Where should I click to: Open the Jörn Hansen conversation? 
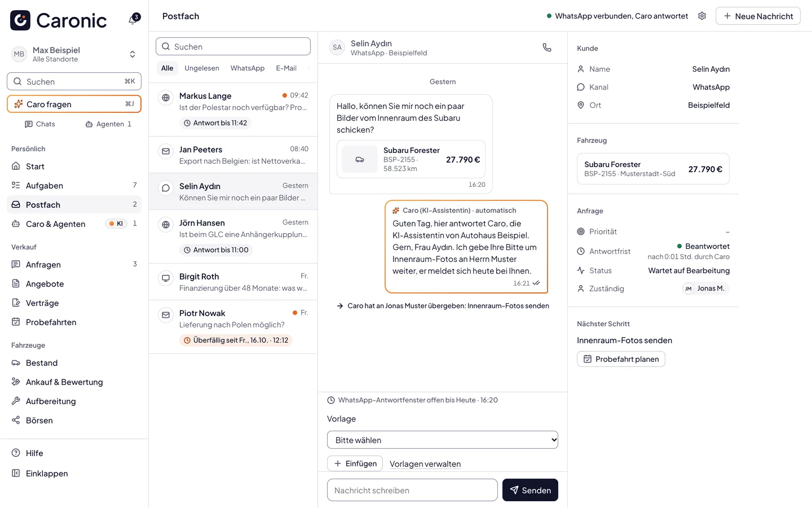[x=233, y=237]
